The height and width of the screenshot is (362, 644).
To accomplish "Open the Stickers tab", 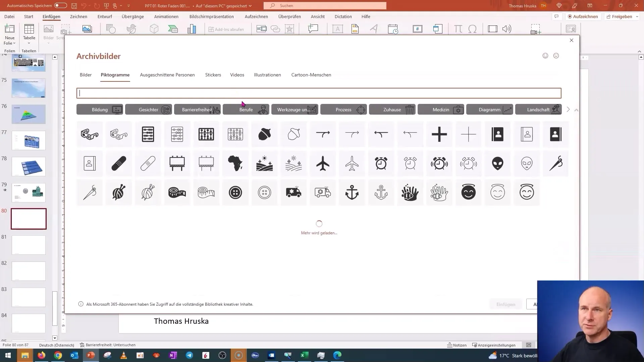I will pyautogui.click(x=213, y=75).
